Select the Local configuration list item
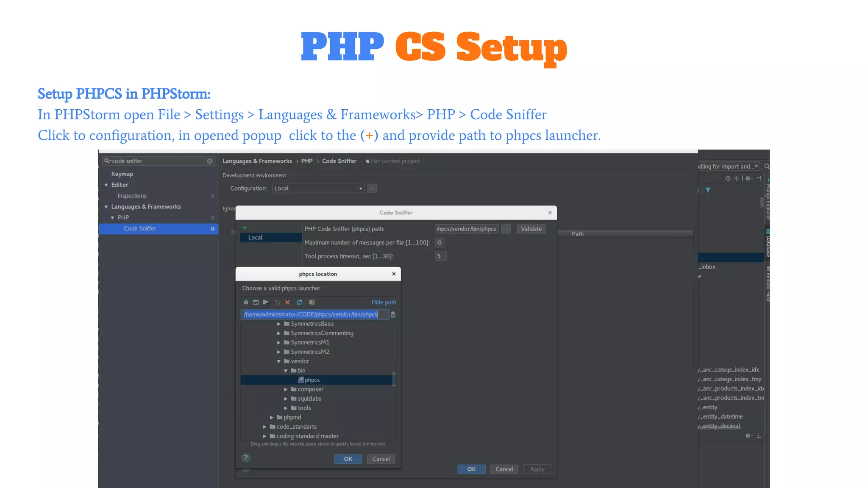Image resolution: width=868 pixels, height=488 pixels. (271, 238)
